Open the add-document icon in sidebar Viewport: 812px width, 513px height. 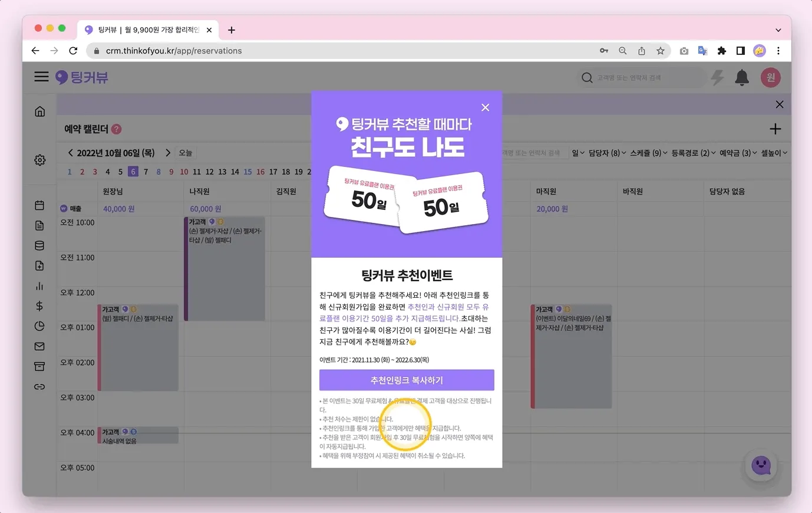click(39, 265)
